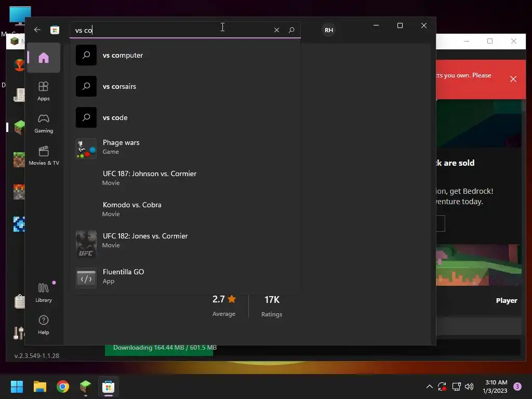The width and height of the screenshot is (532, 399).
Task: Click the search icon beside 'vs computer'
Action: click(86, 55)
